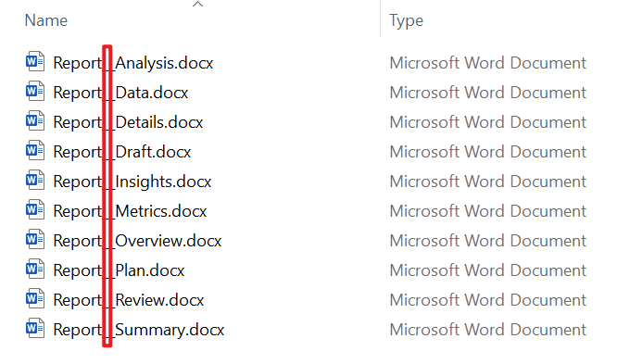Screen dimensions: 630x364
Task: Select the file Report__Metrics.docx
Action: [x=130, y=211]
